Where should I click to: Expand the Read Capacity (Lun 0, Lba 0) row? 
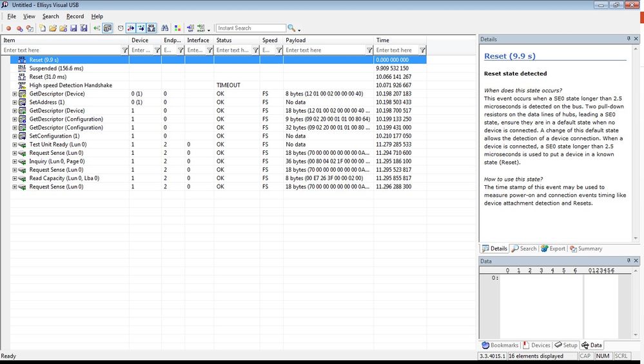(x=14, y=179)
